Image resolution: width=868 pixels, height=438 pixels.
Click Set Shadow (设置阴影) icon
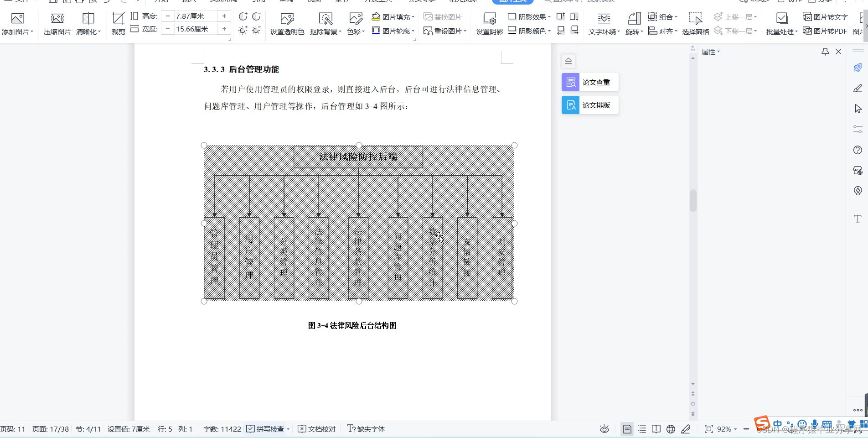pos(490,18)
